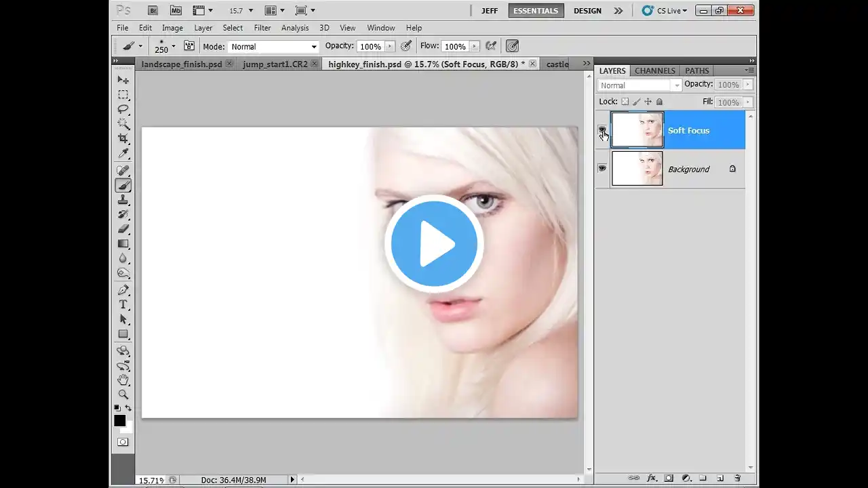
Task: Hide the Soft Focus layer
Action: click(x=602, y=130)
